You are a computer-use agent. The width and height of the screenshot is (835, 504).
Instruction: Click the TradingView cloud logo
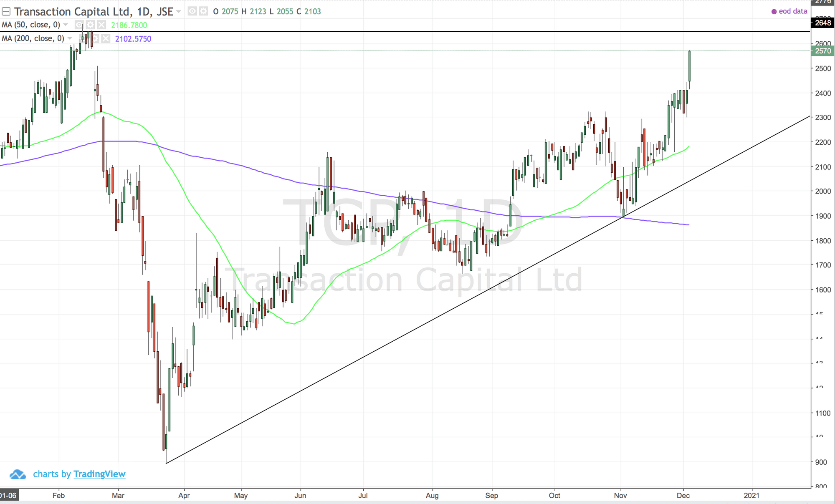pyautogui.click(x=18, y=474)
